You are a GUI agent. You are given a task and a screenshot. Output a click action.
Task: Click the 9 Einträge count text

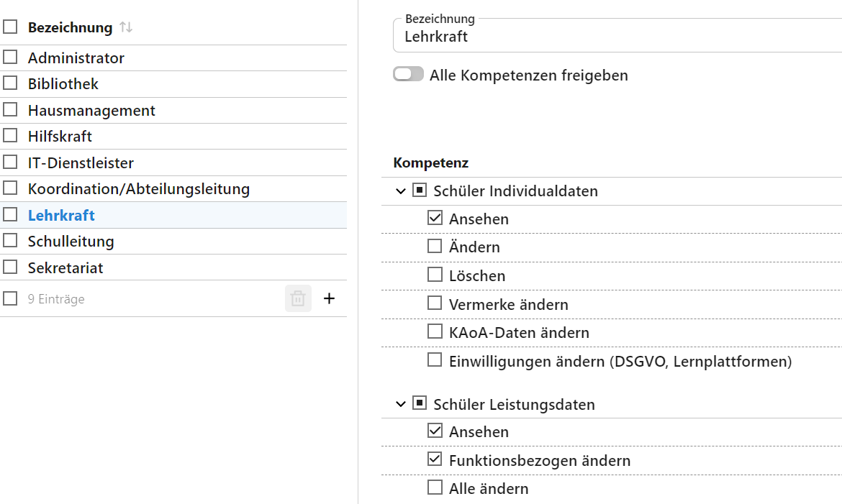point(56,299)
